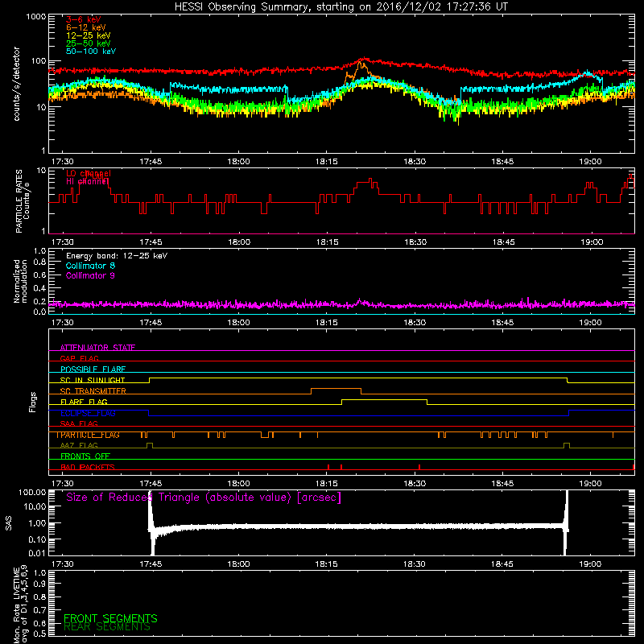Click the 17:30 tick under Flags panel
644x644 pixels.
click(63, 484)
